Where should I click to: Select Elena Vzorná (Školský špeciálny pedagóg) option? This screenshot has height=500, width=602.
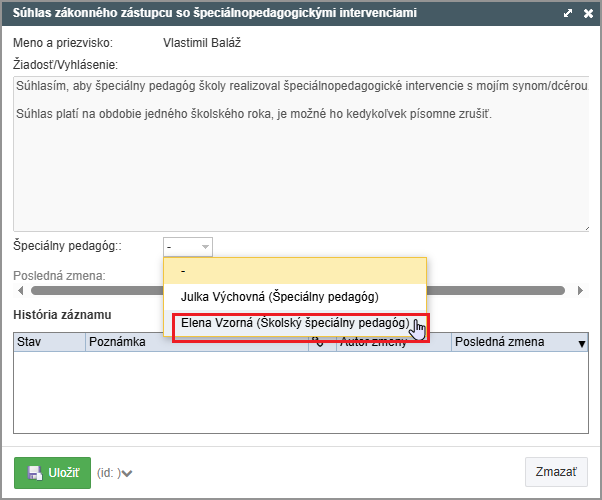(295, 324)
